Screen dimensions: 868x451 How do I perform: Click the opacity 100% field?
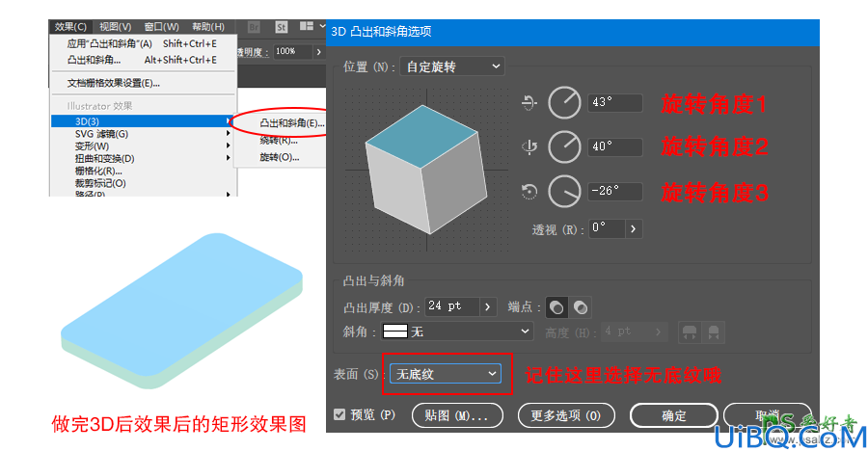292,51
